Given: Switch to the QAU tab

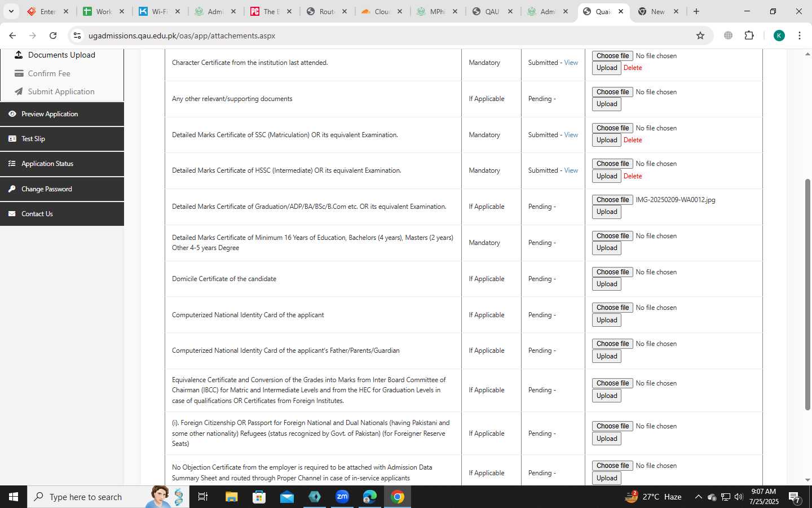Looking at the screenshot, I should coord(492,11).
